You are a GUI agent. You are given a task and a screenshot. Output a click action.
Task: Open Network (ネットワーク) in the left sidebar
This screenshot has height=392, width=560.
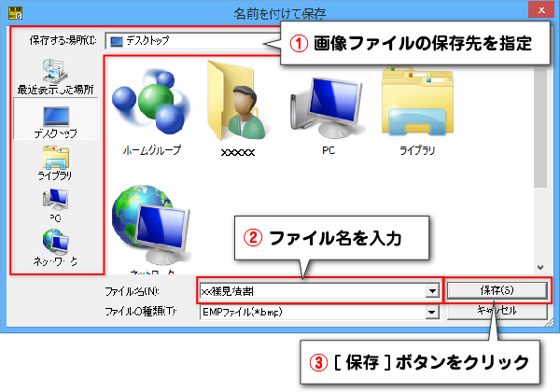coord(55,247)
